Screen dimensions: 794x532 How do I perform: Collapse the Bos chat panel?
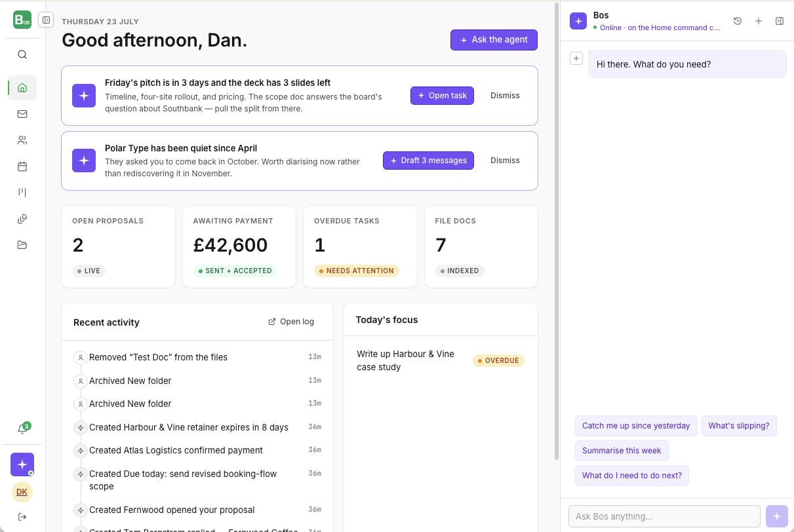pyautogui.click(x=780, y=21)
